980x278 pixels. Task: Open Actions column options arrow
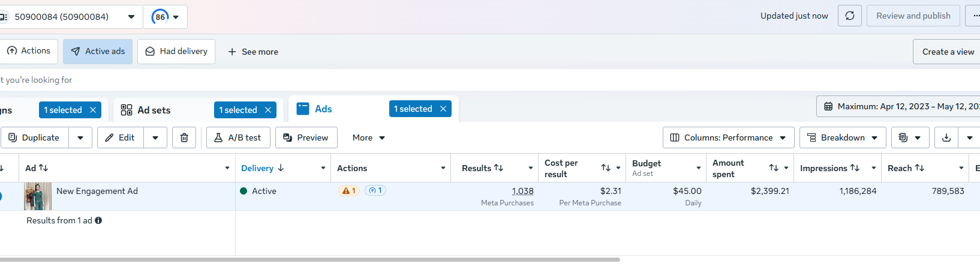tap(443, 168)
